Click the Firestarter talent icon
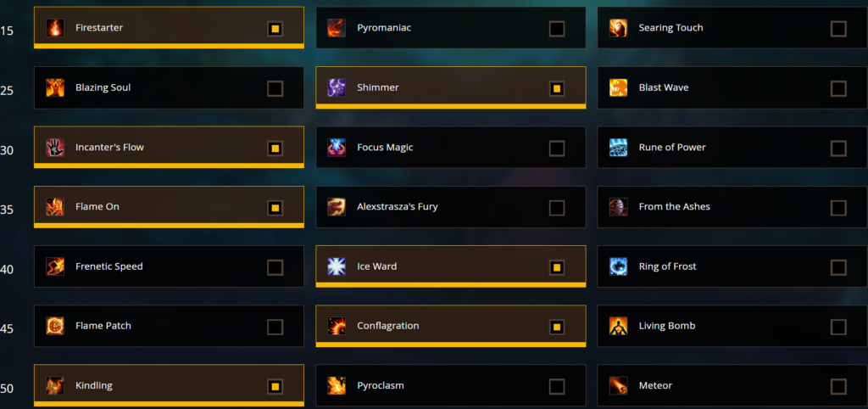 click(x=55, y=28)
